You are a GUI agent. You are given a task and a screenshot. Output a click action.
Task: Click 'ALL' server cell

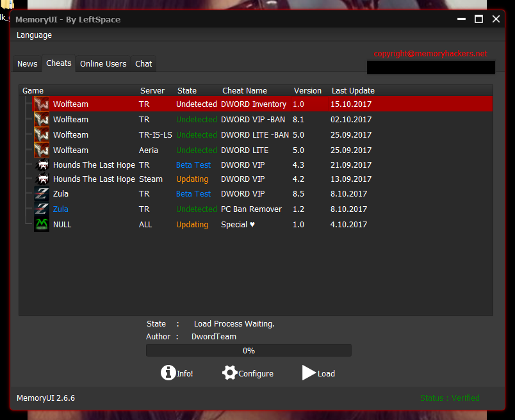click(x=145, y=224)
